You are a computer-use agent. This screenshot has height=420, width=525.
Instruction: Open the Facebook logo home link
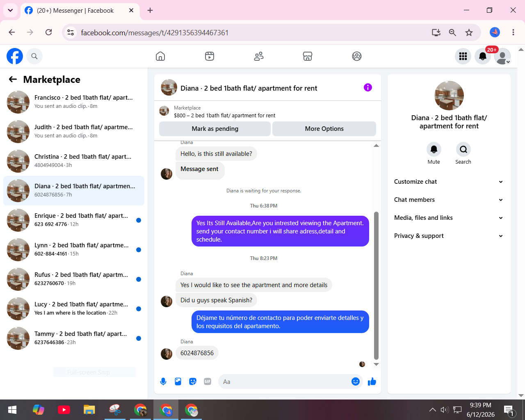15,56
